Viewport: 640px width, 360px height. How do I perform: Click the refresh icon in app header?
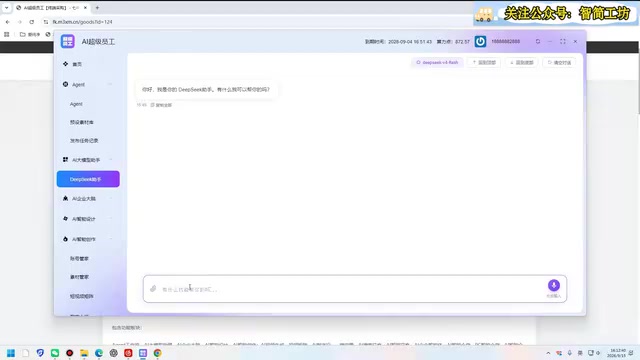538,41
